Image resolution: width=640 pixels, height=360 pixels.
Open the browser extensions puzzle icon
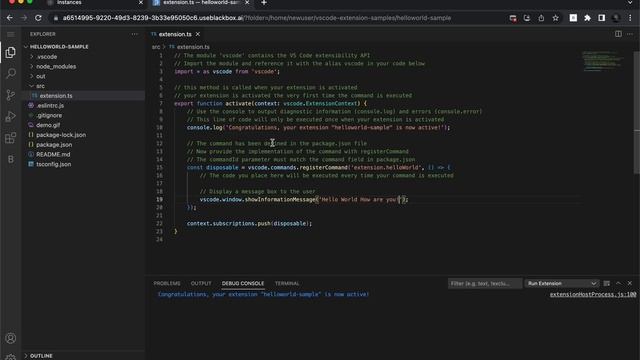587,18
